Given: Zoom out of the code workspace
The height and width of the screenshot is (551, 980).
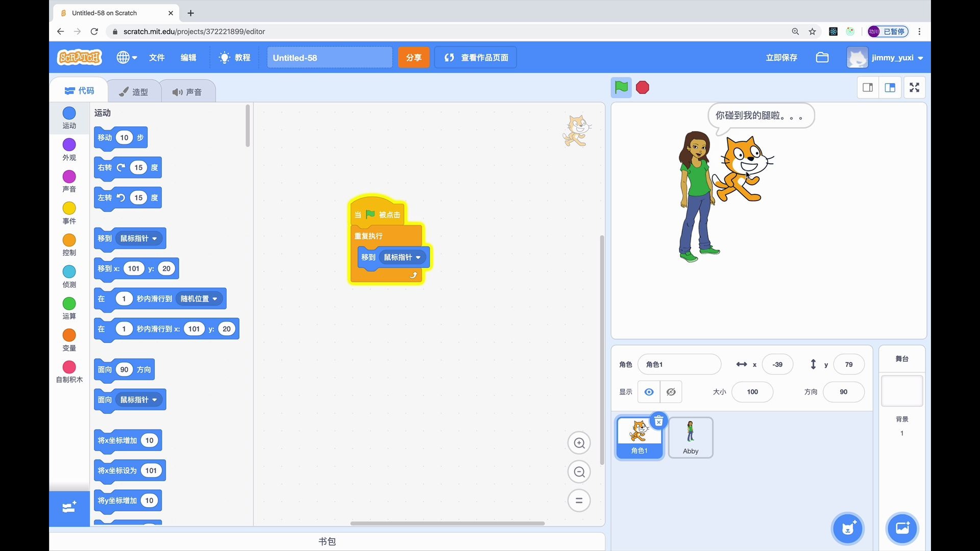Looking at the screenshot, I should 579,472.
